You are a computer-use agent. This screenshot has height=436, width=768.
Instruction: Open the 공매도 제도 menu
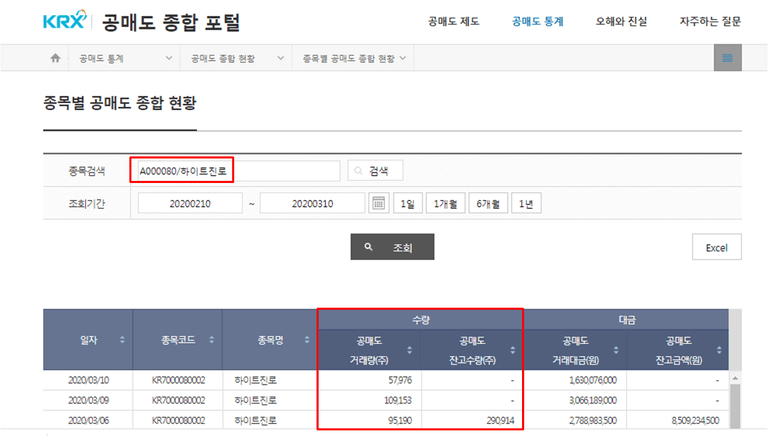(454, 22)
